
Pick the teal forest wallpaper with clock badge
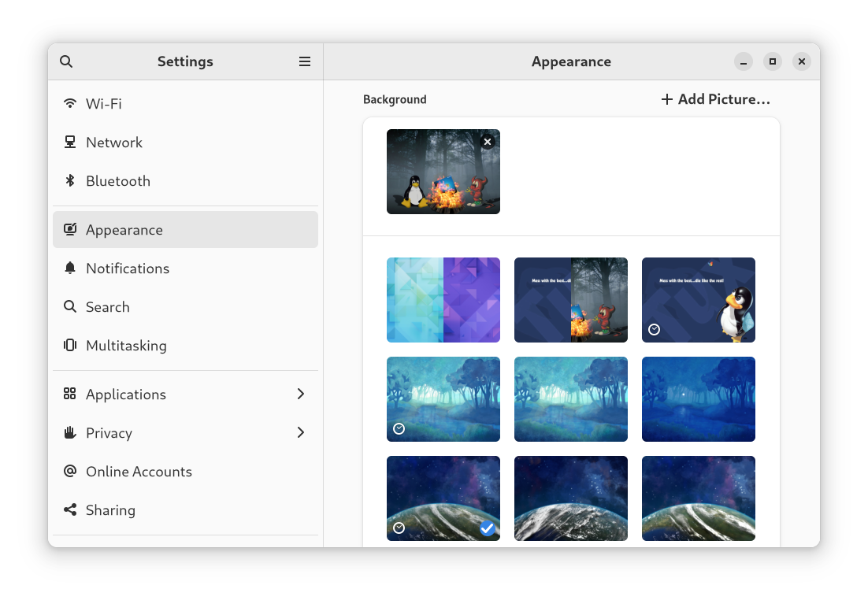(x=443, y=399)
